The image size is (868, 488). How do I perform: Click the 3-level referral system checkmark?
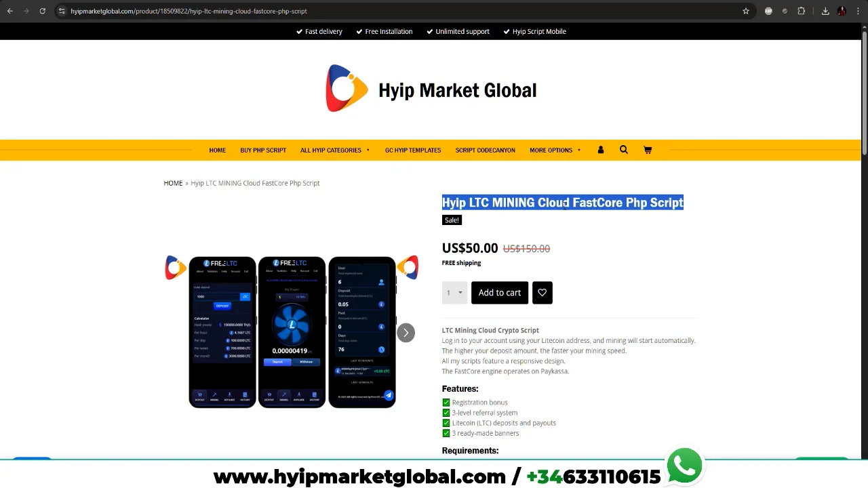[x=446, y=413]
